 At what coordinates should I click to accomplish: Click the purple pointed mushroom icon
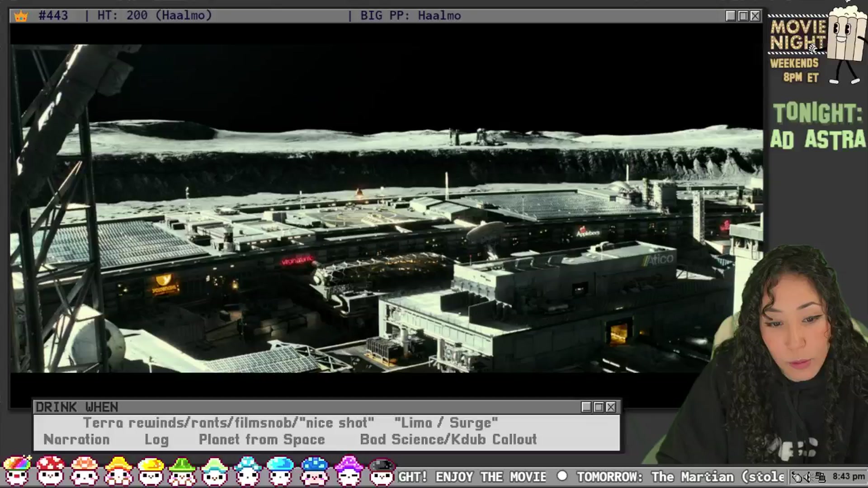349,471
